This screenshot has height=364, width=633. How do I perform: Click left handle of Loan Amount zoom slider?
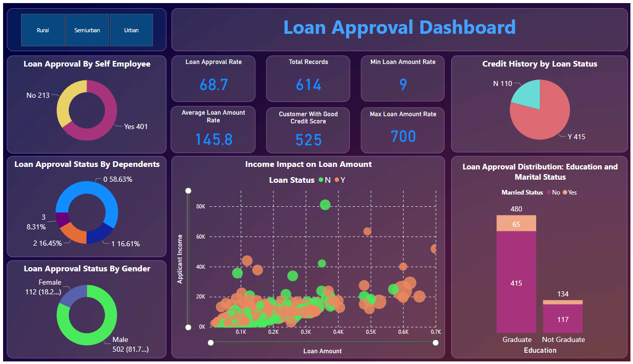click(210, 343)
